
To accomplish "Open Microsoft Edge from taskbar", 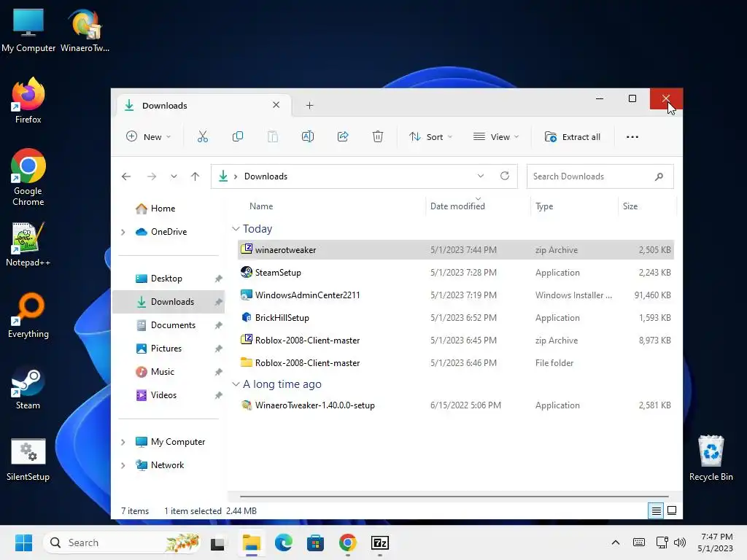I will pos(284,542).
